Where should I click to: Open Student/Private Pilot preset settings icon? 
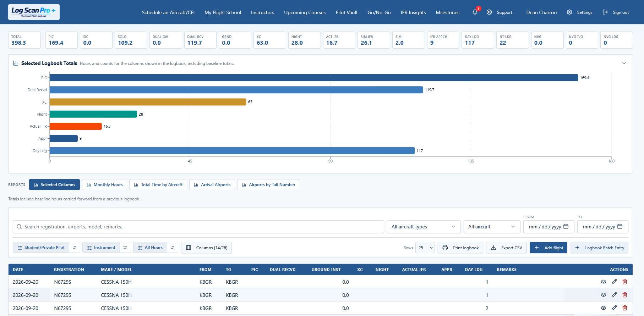[x=75, y=248]
